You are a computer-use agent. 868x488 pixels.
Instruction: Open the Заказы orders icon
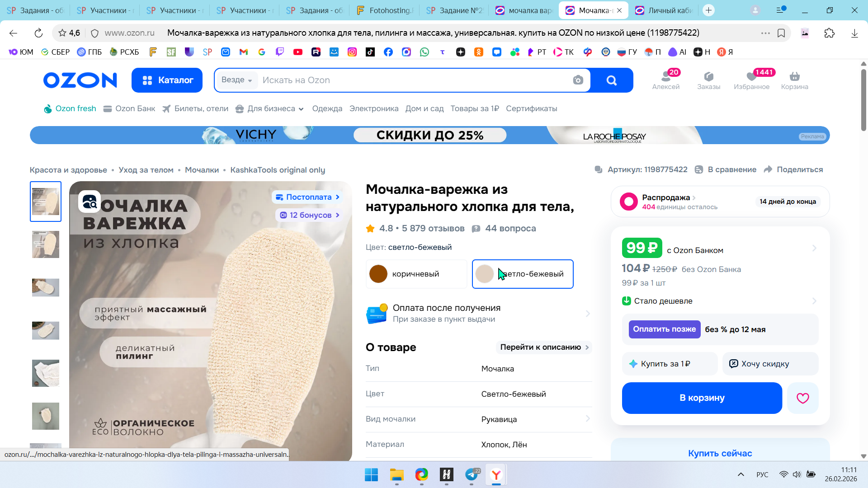[x=708, y=80]
